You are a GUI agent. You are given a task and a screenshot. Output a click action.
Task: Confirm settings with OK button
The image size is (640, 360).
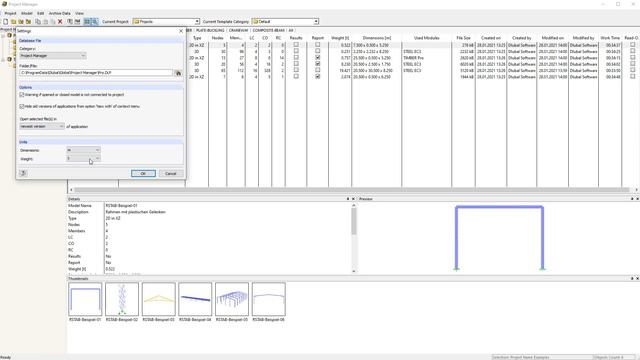point(143,173)
